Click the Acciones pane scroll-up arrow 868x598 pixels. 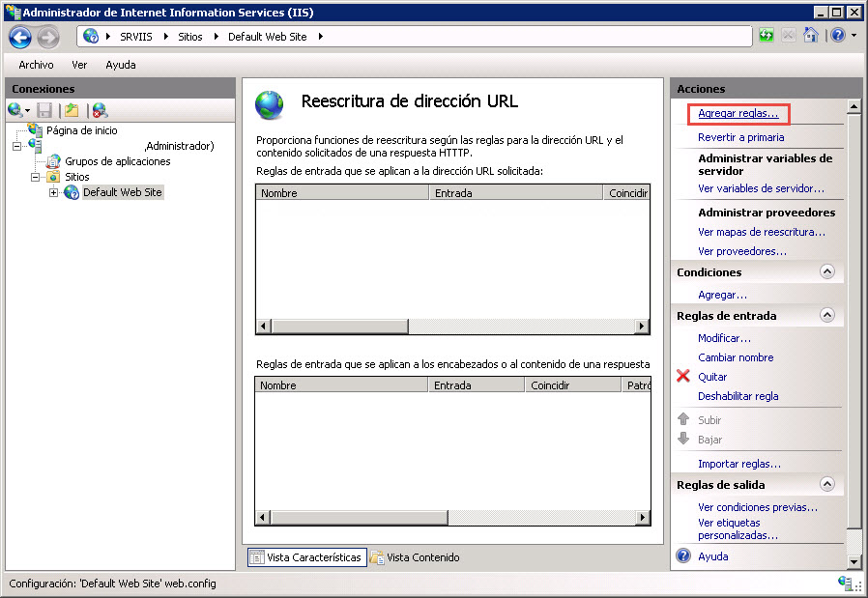[854, 106]
